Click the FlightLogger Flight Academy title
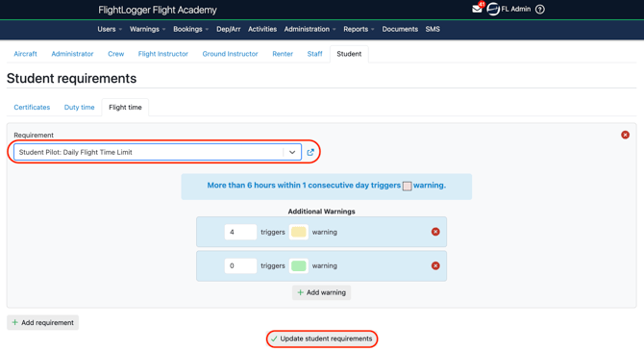This screenshot has width=644, height=351. [158, 10]
